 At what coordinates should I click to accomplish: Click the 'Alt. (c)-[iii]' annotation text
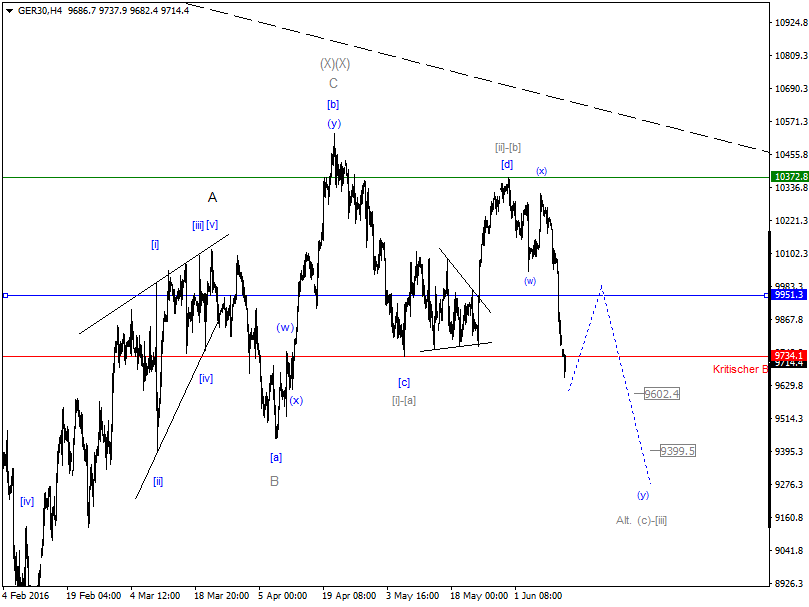point(641,520)
